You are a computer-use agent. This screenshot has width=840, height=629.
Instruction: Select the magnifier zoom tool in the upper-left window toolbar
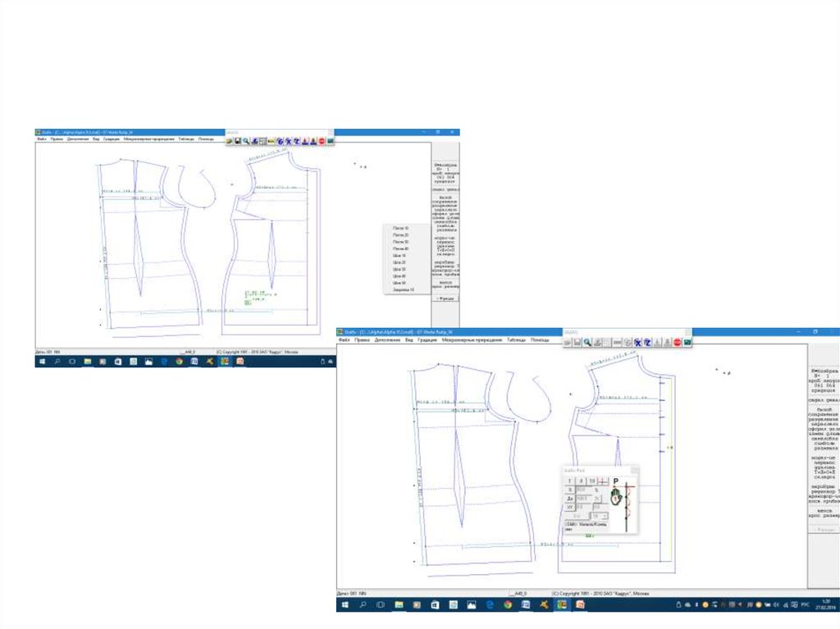pos(246,141)
